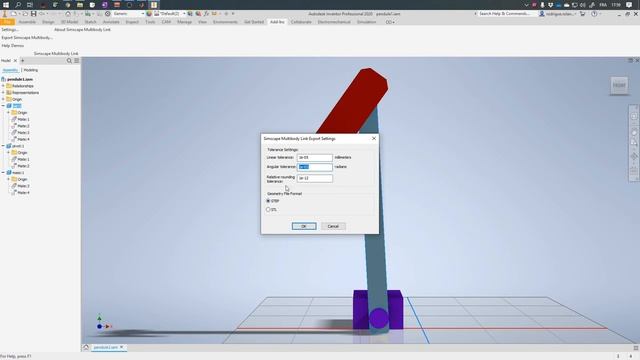Click About Simscape Multibody Link
Screen dimensions: 640x360
coord(82,30)
